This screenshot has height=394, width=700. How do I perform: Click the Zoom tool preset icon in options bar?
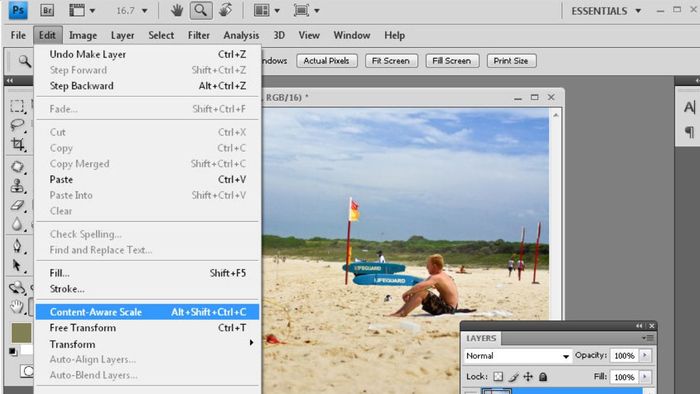pos(24,61)
